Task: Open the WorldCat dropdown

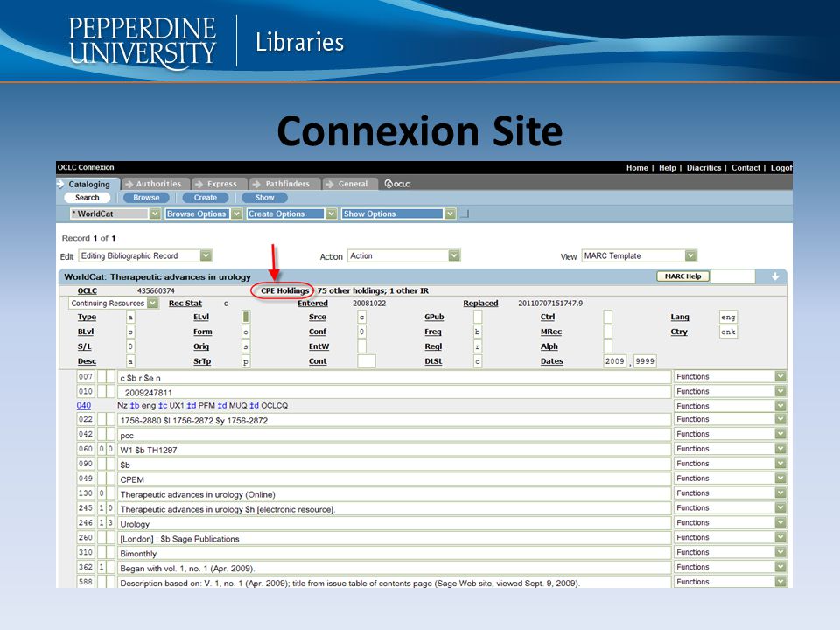Action: [115, 213]
